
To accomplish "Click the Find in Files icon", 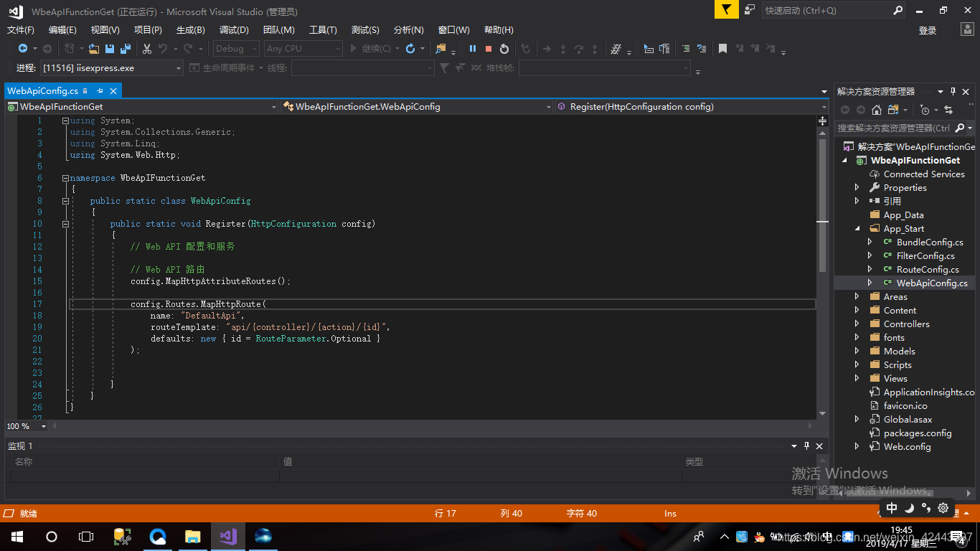I will pyautogui.click(x=440, y=49).
